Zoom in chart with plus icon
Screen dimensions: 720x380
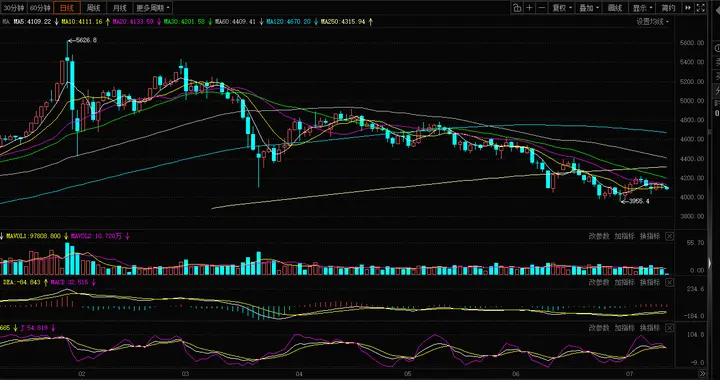point(529,8)
